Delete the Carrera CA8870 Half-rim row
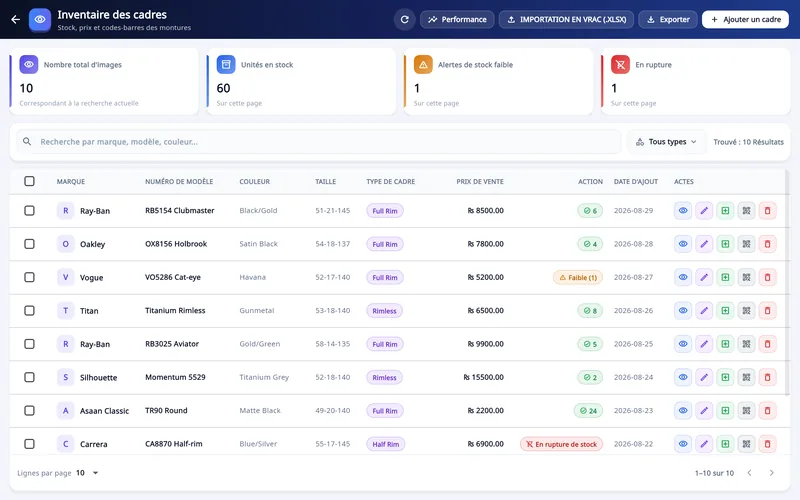Viewport: 800px width, 500px height. pyautogui.click(x=767, y=444)
